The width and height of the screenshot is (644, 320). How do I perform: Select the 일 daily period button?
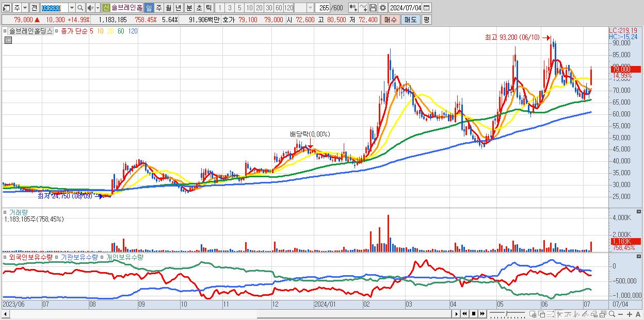149,8
